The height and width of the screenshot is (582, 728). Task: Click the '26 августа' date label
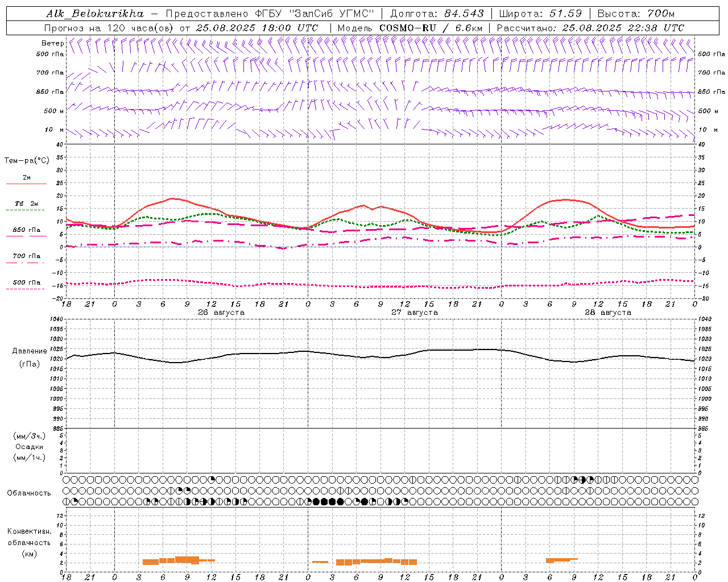[221, 313]
